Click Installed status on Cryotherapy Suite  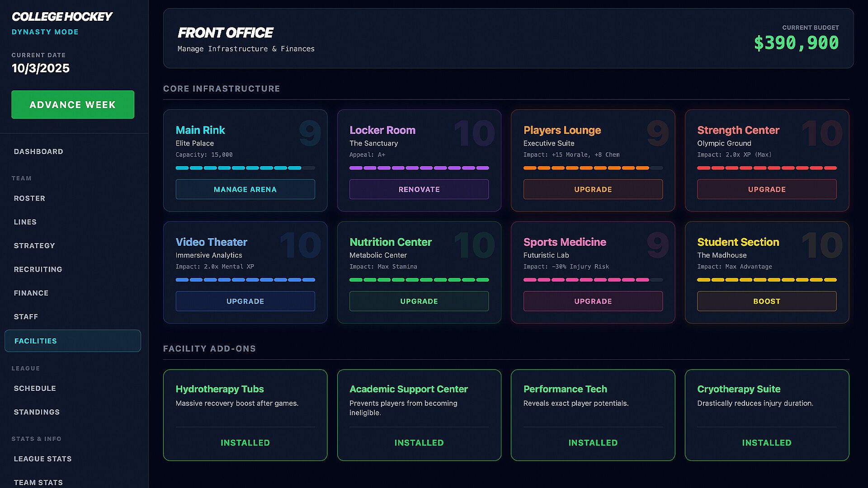766,443
